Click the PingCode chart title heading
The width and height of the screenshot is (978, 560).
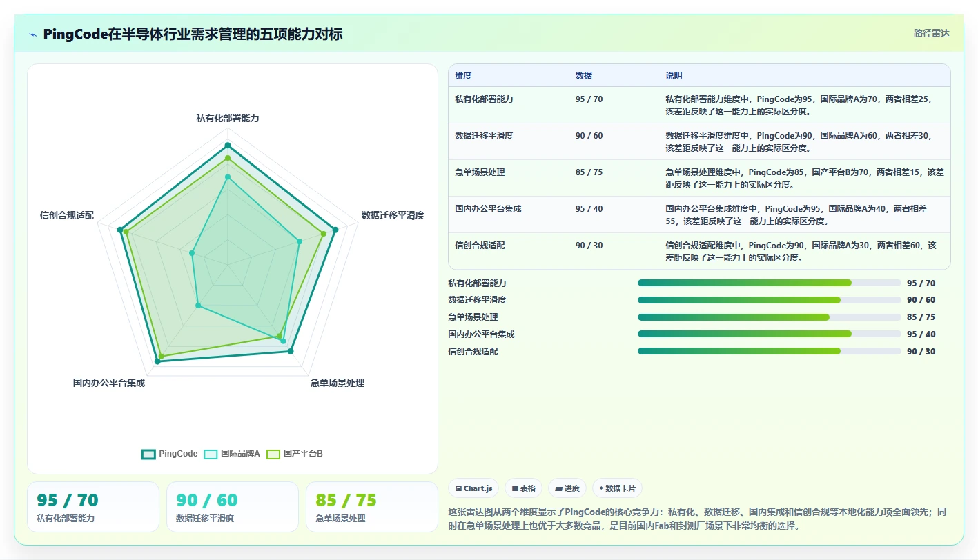click(193, 34)
